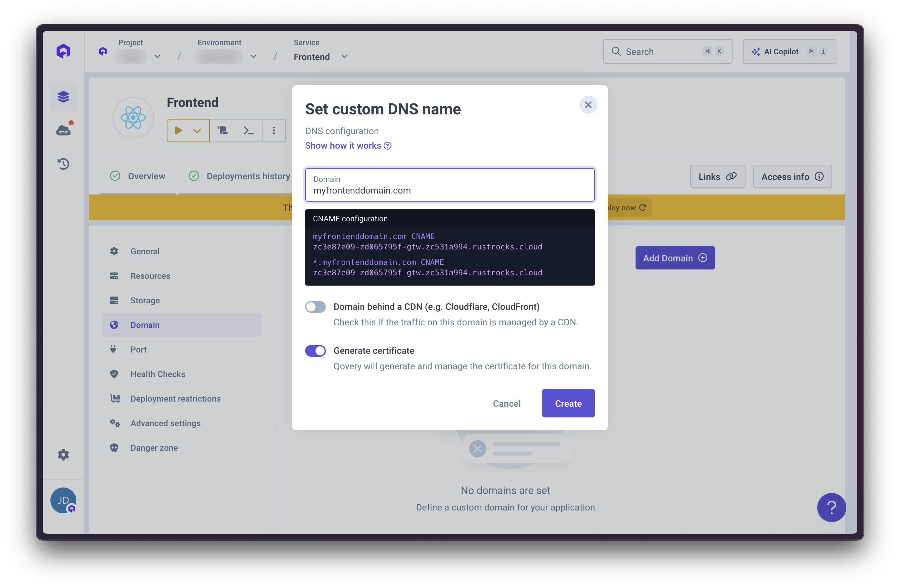Click the AI Copilot button
The height and width of the screenshot is (588, 900).
[x=789, y=51]
